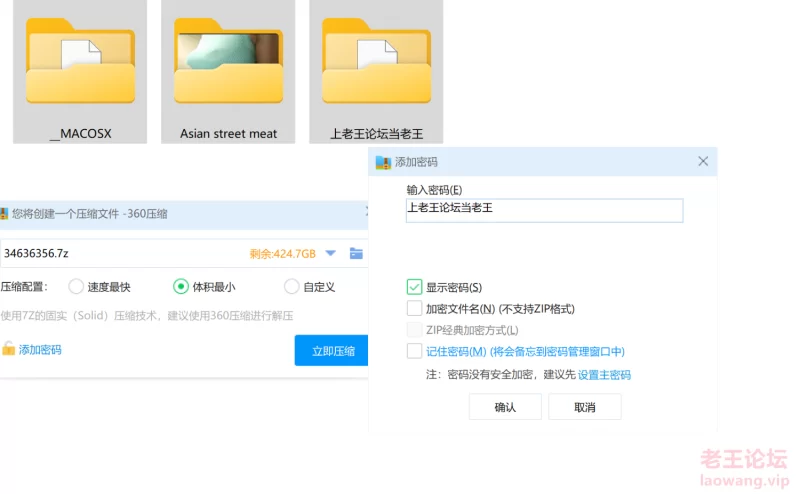Screen dimensions: 800x494
Task: Uncheck the 显示密码 checkbox
Action: coord(414,287)
